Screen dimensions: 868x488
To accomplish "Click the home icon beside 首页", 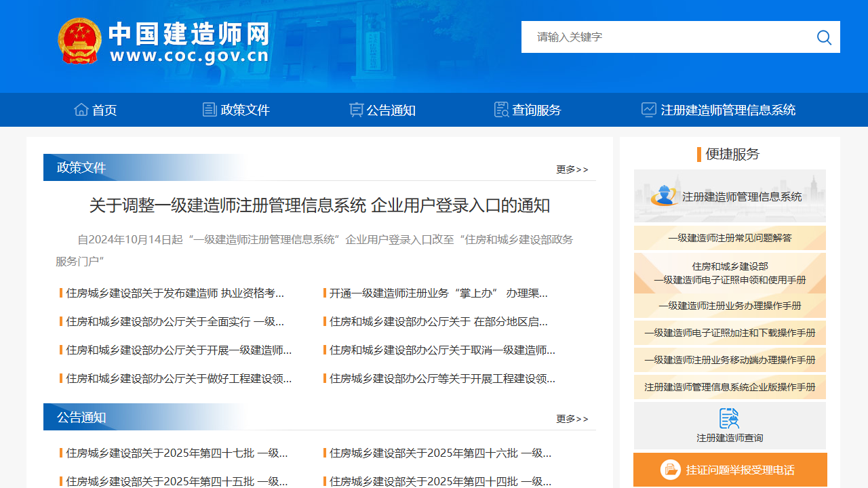I will click(x=81, y=109).
